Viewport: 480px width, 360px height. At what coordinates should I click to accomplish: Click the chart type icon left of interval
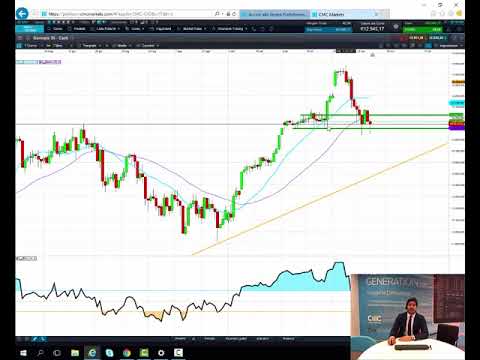click(19, 45)
